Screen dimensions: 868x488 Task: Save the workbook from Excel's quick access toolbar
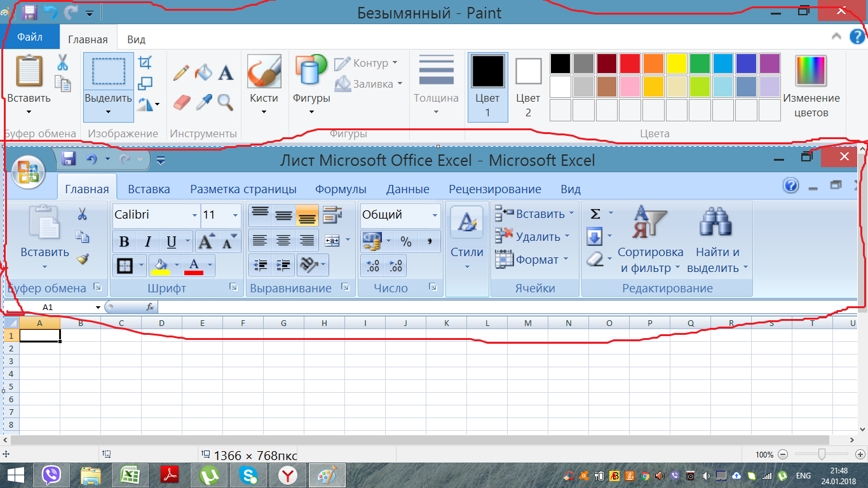[x=68, y=159]
